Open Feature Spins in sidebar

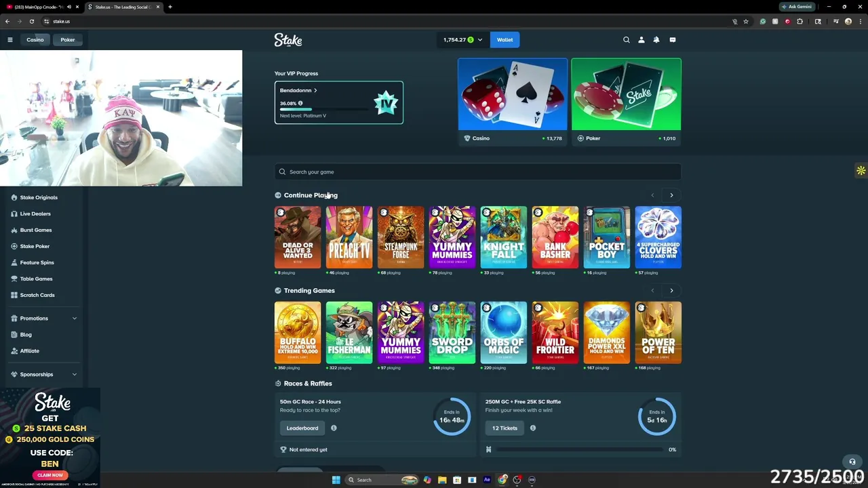[37, 262]
